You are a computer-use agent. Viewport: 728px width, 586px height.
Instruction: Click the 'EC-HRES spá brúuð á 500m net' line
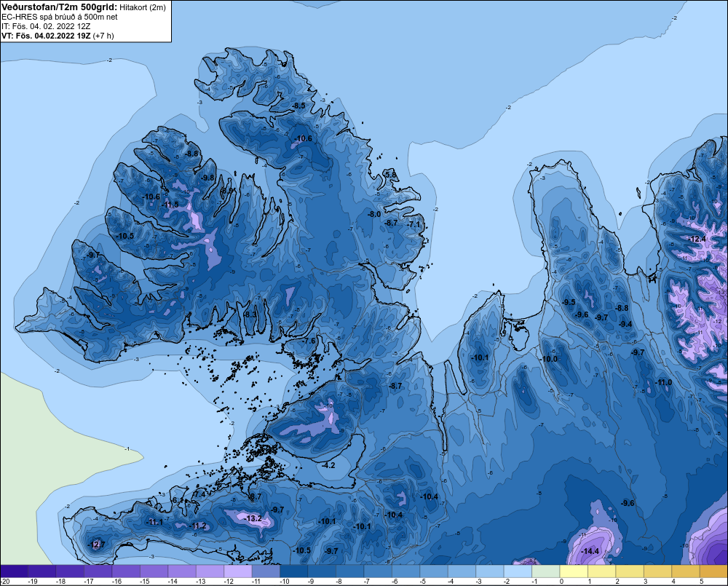coord(60,17)
